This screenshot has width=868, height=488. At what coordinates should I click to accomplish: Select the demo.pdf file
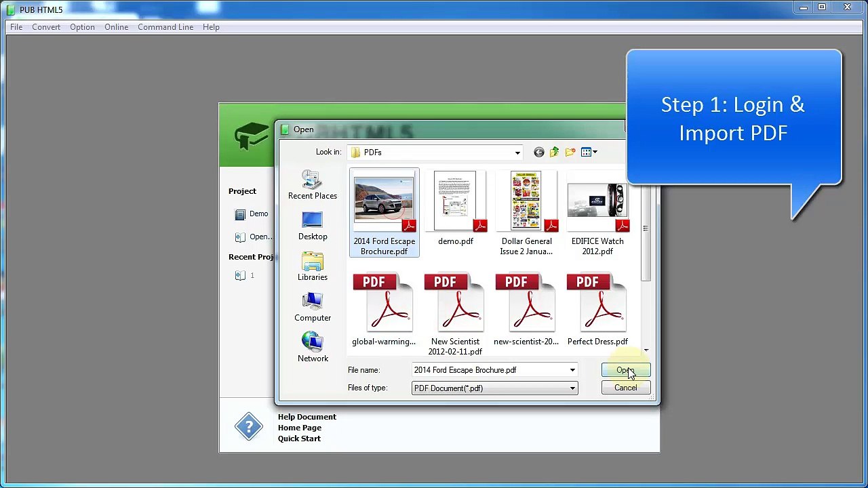coord(456,209)
